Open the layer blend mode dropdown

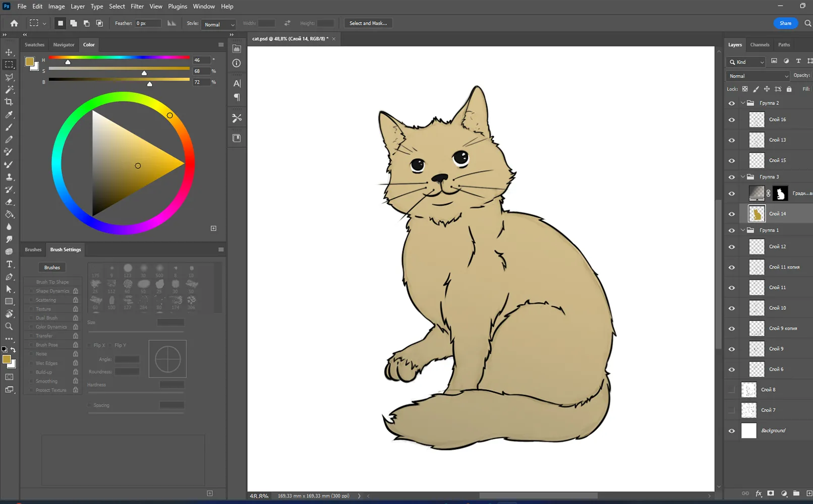point(758,76)
